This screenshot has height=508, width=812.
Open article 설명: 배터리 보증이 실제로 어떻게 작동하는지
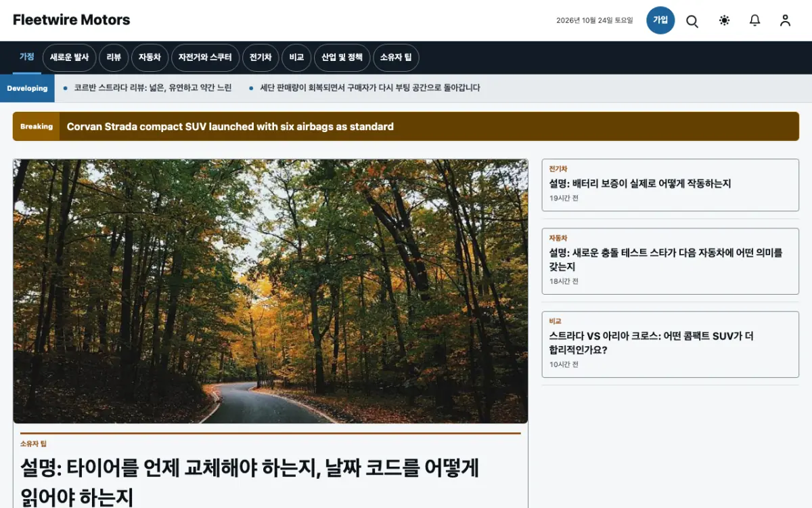tap(640, 184)
